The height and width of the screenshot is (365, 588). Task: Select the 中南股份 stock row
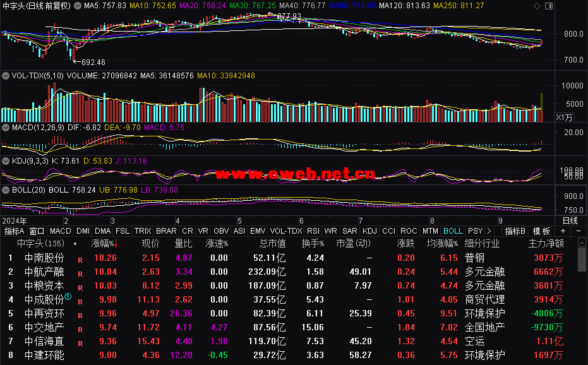(287, 258)
